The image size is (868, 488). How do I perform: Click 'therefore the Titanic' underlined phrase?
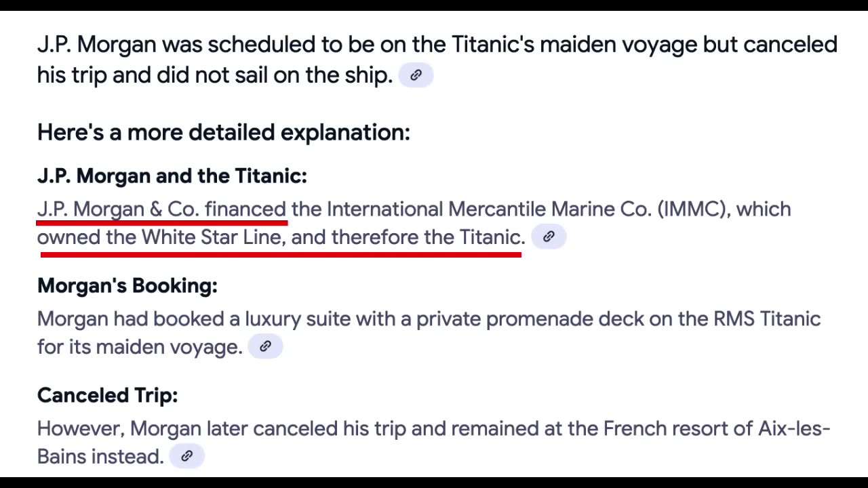tap(428, 237)
